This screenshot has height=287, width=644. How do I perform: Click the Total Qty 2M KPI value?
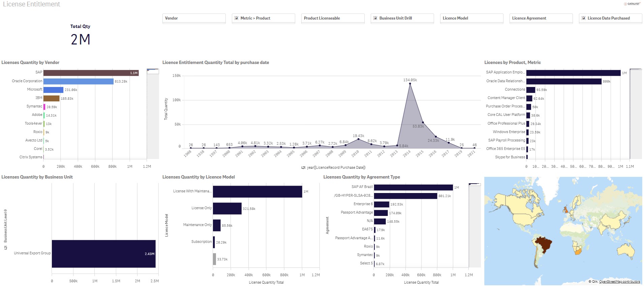click(80, 39)
